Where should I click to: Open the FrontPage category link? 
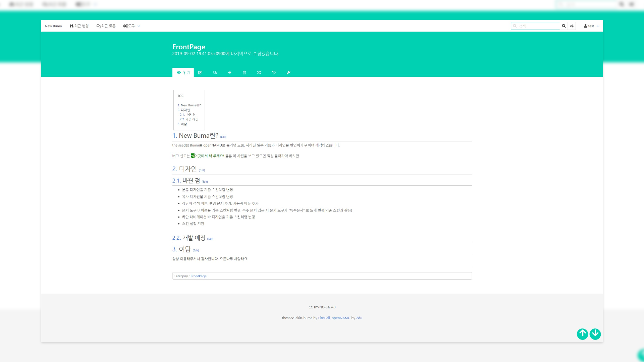tap(198, 276)
